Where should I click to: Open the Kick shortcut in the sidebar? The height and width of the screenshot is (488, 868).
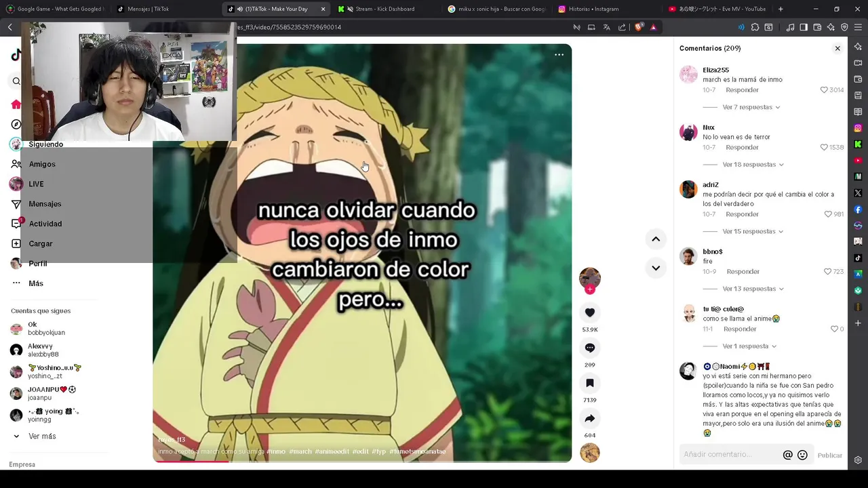click(x=858, y=144)
